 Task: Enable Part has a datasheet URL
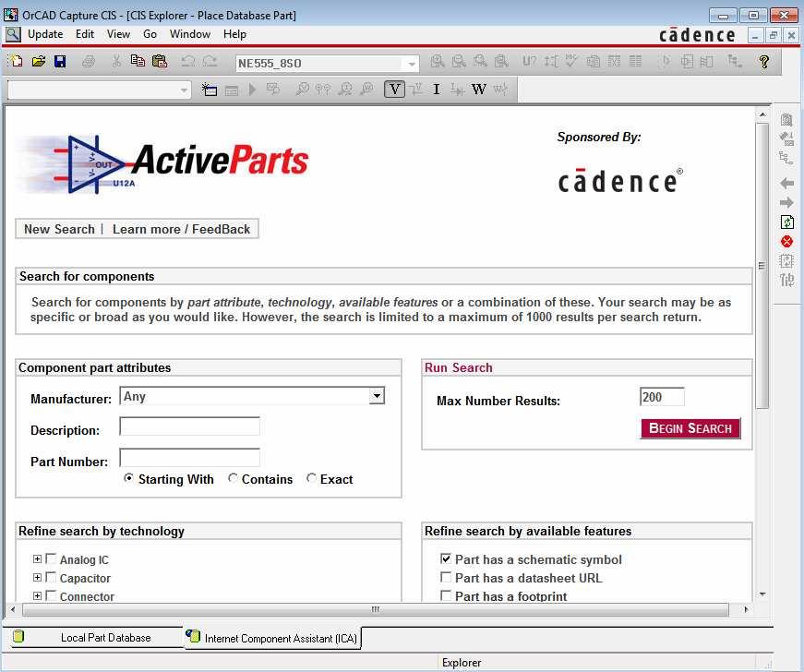coord(446,577)
